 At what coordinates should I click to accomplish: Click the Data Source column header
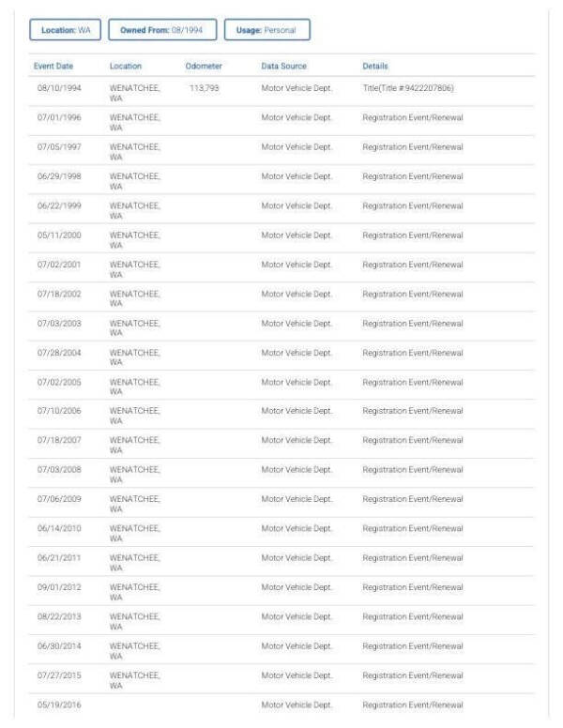pyautogui.click(x=283, y=66)
